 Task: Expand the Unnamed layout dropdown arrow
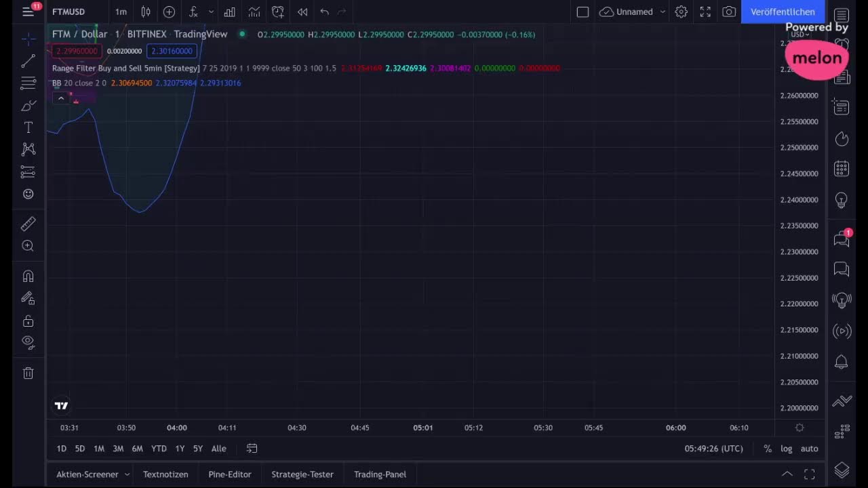click(663, 12)
